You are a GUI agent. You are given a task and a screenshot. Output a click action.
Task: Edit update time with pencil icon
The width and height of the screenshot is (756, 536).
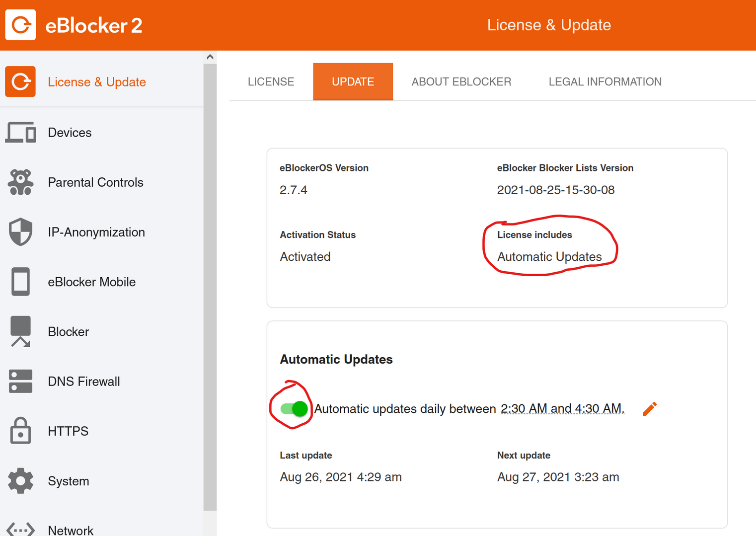pyautogui.click(x=650, y=408)
